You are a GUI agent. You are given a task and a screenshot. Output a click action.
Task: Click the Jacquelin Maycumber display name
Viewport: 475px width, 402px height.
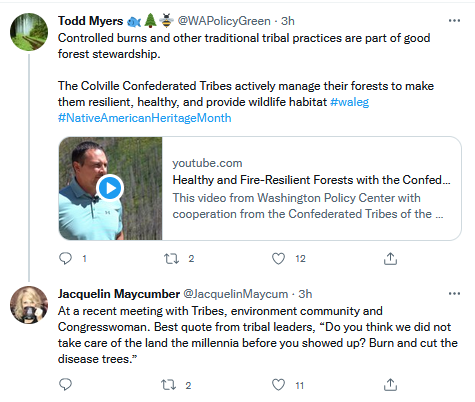click(119, 294)
